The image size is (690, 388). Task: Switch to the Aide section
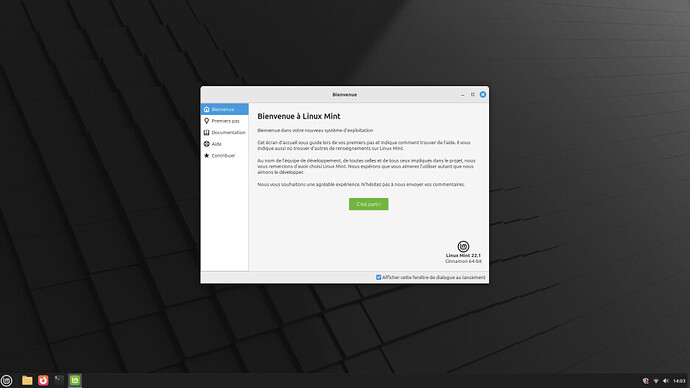point(225,144)
